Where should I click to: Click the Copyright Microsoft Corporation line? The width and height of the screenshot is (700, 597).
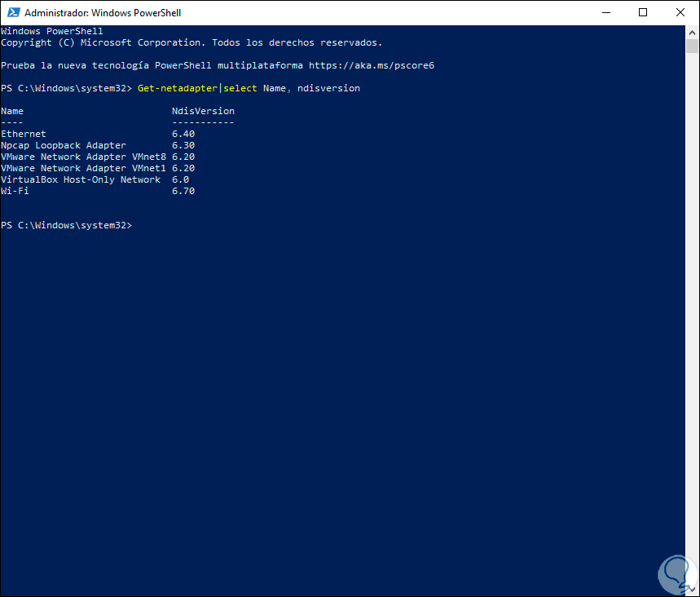click(x=192, y=43)
